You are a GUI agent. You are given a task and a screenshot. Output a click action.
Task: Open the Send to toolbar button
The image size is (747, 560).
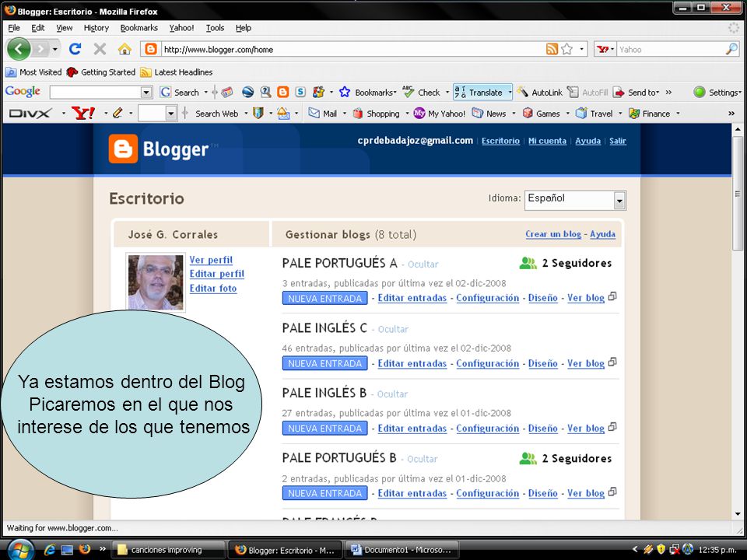click(637, 93)
